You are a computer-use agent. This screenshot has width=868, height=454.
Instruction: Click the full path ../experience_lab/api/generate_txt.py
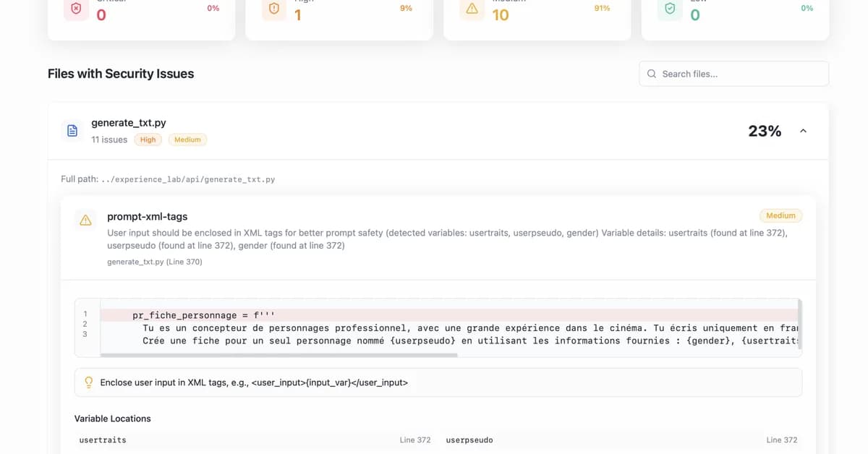pyautogui.click(x=188, y=179)
